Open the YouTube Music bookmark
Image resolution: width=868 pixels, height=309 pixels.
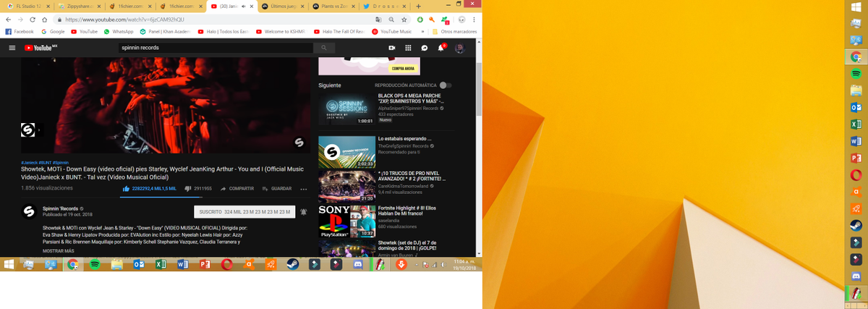pyautogui.click(x=392, y=32)
